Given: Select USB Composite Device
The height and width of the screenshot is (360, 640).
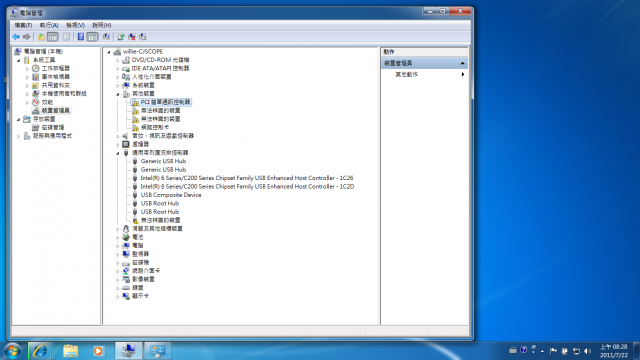Looking at the screenshot, I should click(x=171, y=195).
